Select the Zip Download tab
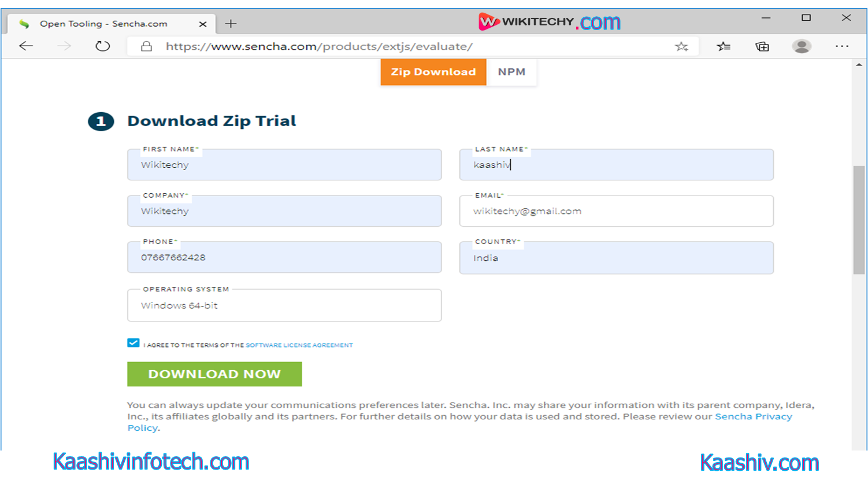The height and width of the screenshot is (480, 868). click(433, 72)
